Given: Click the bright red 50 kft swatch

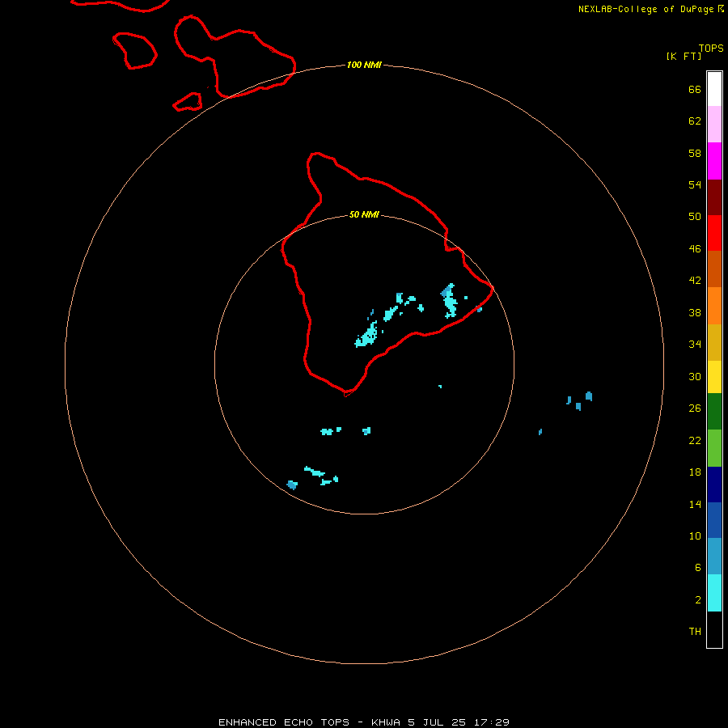Looking at the screenshot, I should click(714, 233).
